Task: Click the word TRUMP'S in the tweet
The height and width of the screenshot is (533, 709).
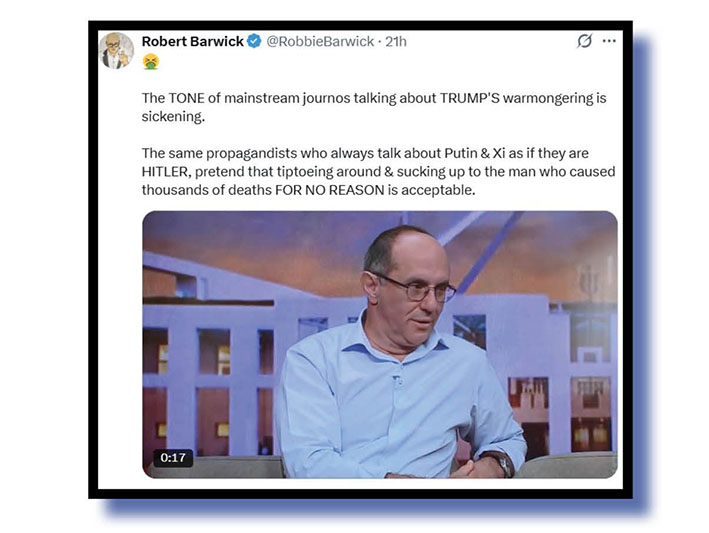Action: 470,98
